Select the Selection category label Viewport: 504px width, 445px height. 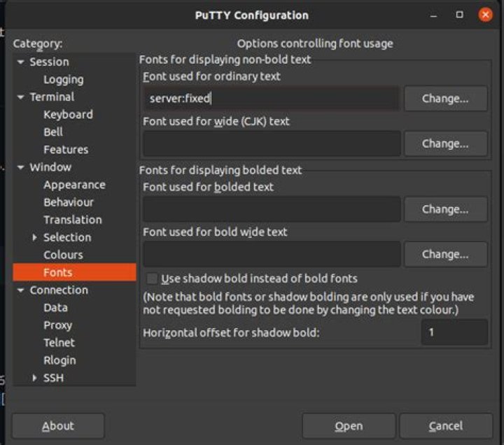pos(67,237)
